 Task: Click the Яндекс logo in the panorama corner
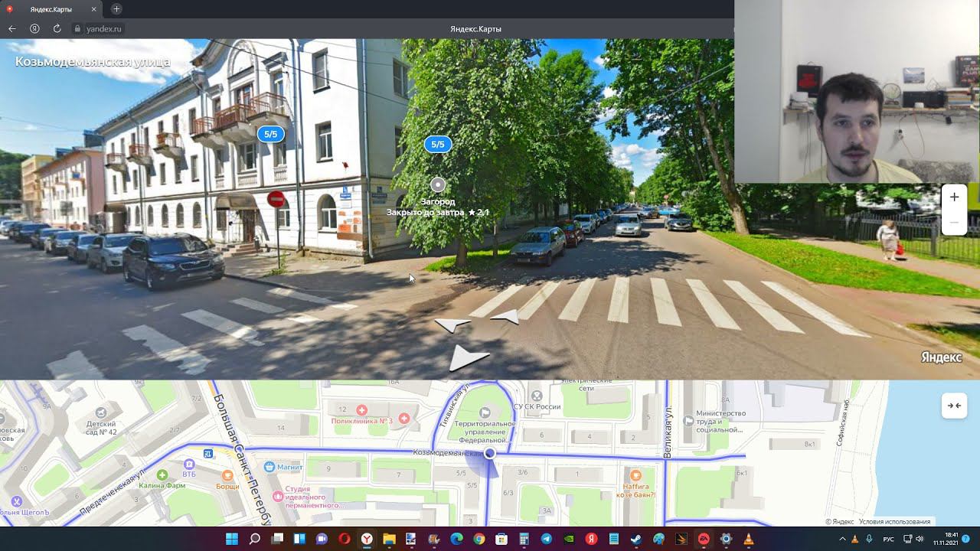tap(941, 357)
